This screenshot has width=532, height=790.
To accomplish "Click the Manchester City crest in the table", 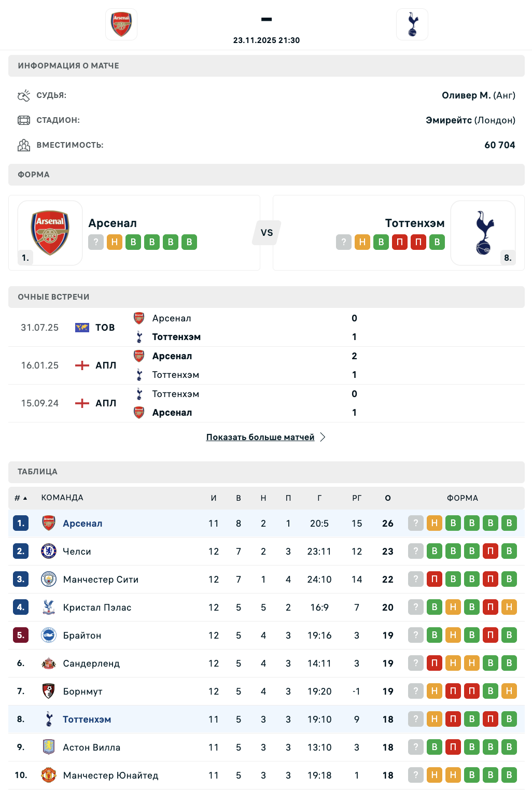I will 49,579.
